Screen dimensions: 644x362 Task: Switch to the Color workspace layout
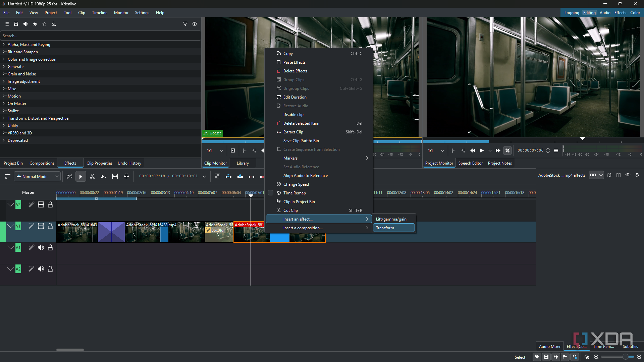tap(635, 13)
